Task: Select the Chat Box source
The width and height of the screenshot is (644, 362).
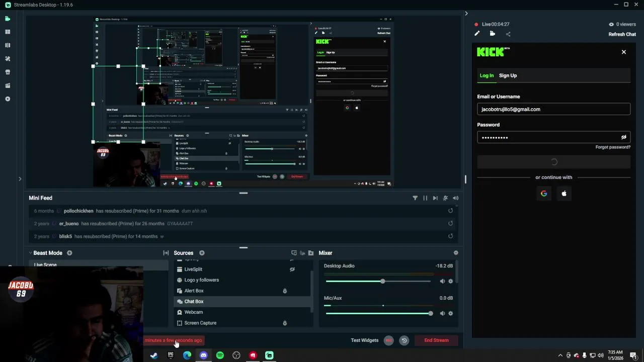Action: pyautogui.click(x=243, y=301)
